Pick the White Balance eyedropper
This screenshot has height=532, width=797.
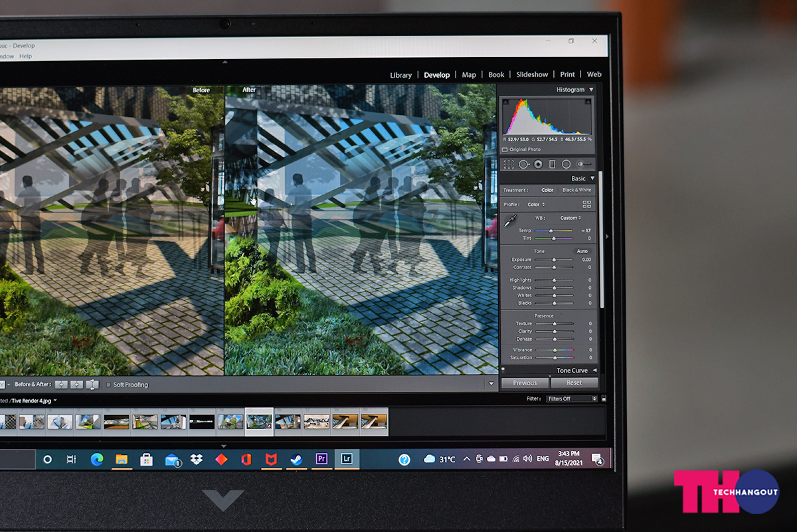pyautogui.click(x=511, y=221)
